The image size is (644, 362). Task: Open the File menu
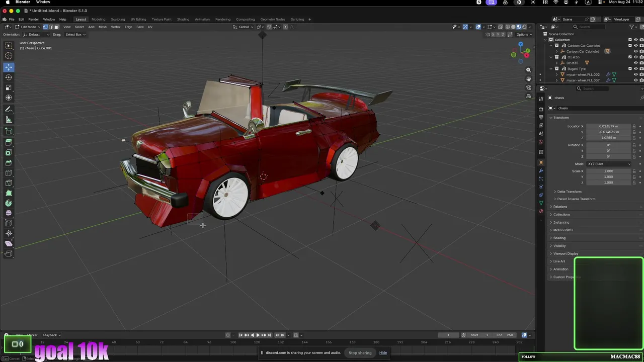tap(12, 19)
